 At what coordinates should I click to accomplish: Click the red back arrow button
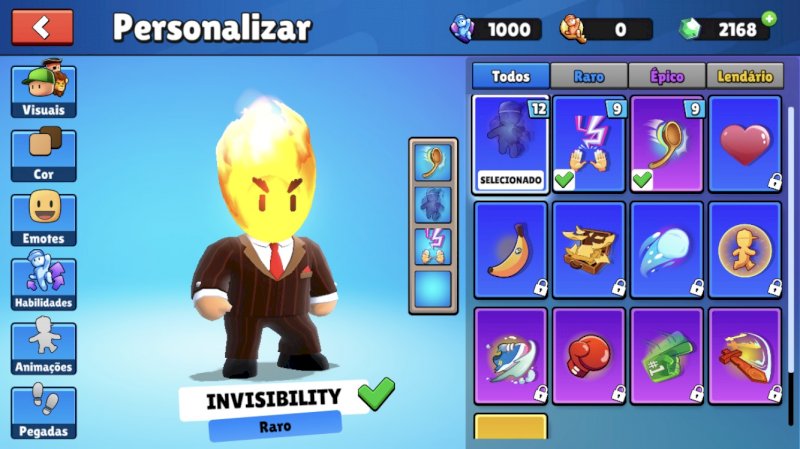coord(42,27)
